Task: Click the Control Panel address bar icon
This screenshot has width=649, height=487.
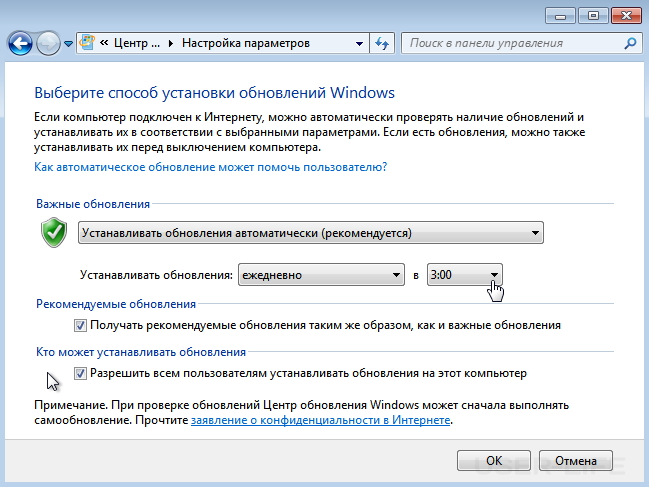Action: (87, 43)
